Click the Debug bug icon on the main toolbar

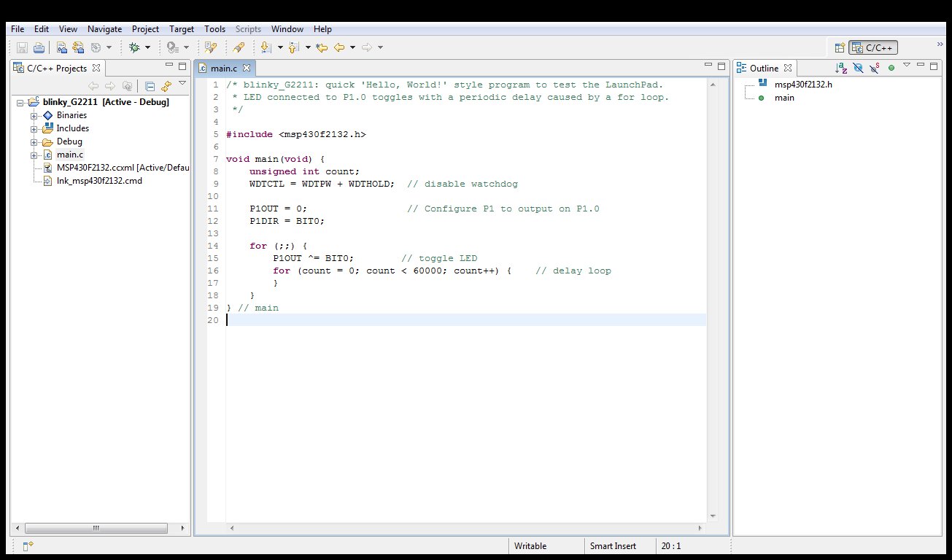(136, 47)
